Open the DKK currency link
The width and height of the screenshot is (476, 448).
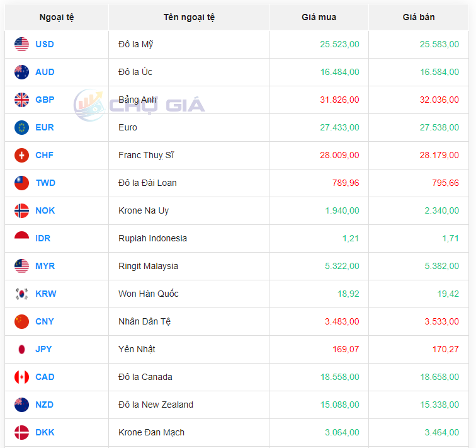coord(45,432)
